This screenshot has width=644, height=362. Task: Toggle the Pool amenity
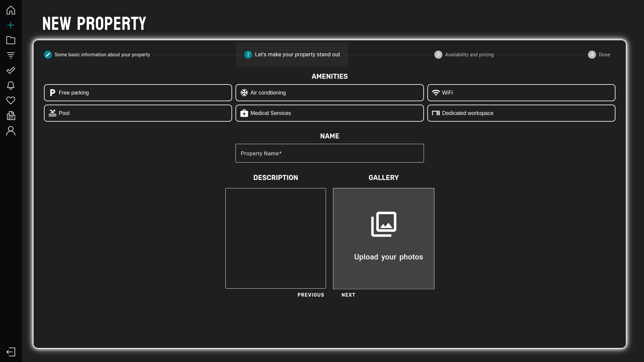pyautogui.click(x=138, y=113)
